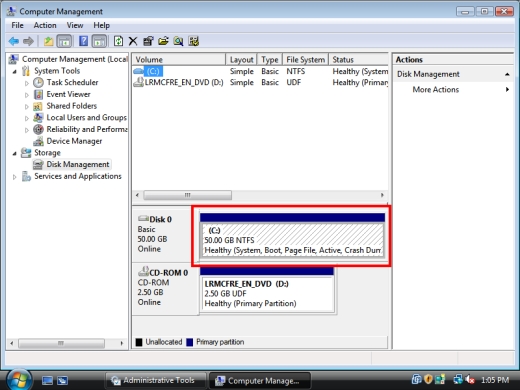Screen dimensions: 520x390
Task: Click Show Desktop in the Quick Launch
Action: click(47, 380)
